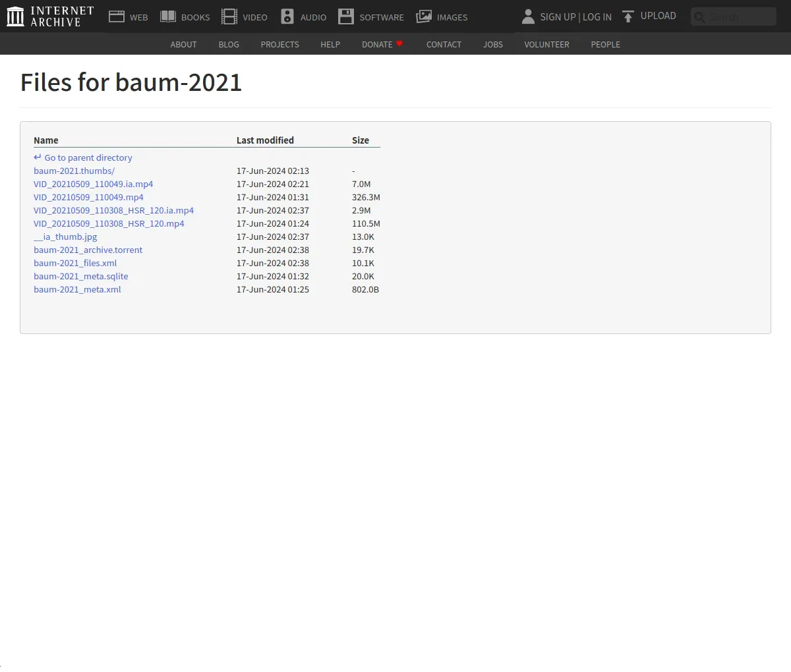791x672 pixels.
Task: Open VID_20210509_110308_HSR_120.ia.mp4 file
Action: [113, 211]
